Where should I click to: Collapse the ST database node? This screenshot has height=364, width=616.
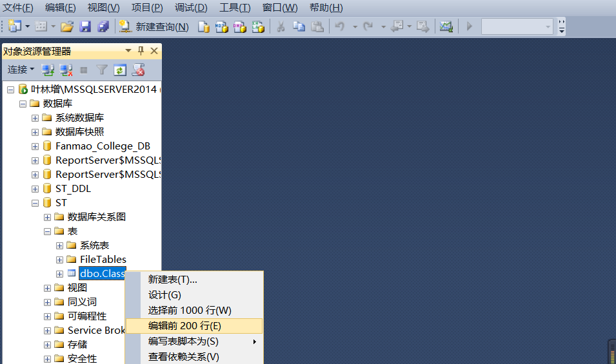[35, 203]
